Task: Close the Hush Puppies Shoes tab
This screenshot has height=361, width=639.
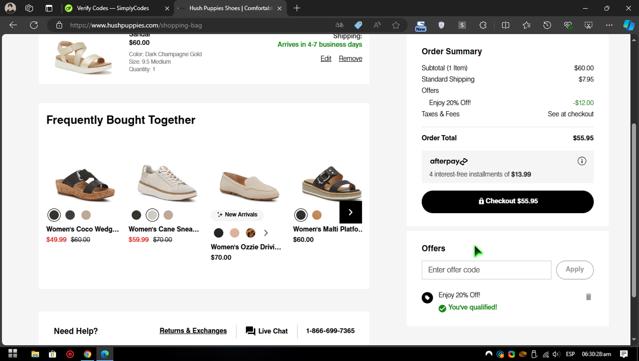Action: pyautogui.click(x=279, y=8)
